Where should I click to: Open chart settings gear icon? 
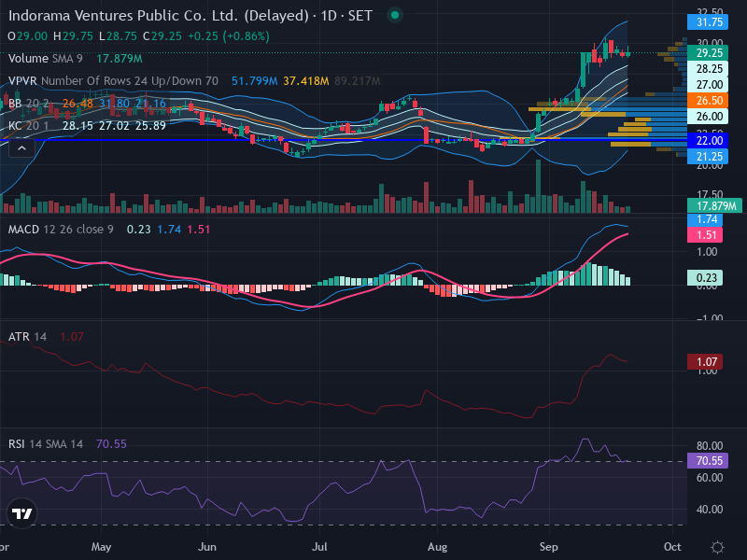point(717,547)
